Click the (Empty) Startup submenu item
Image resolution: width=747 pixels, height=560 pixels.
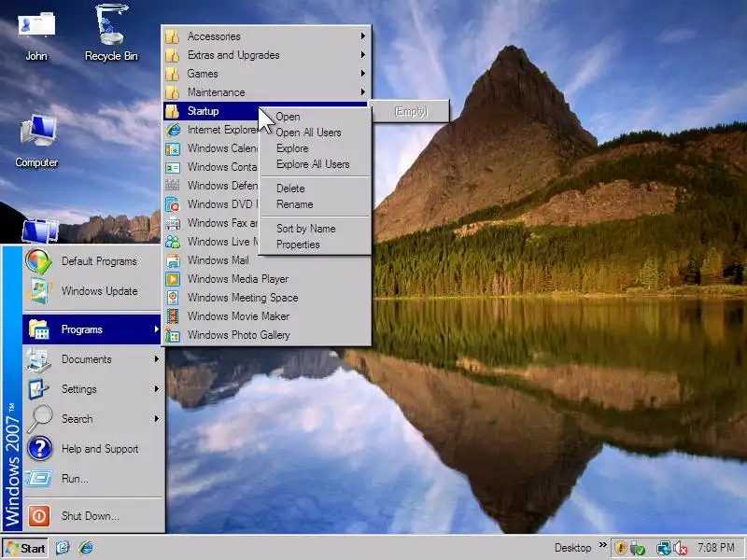point(411,111)
